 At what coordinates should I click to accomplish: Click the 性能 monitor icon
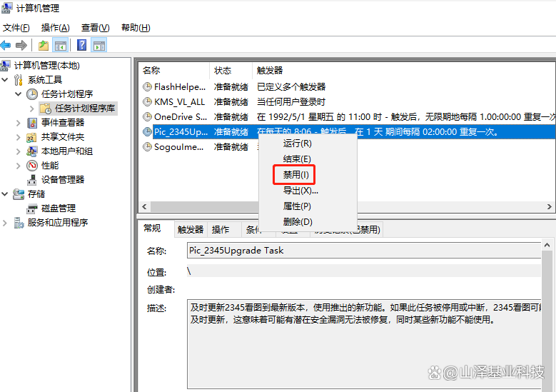pyautogui.click(x=32, y=166)
